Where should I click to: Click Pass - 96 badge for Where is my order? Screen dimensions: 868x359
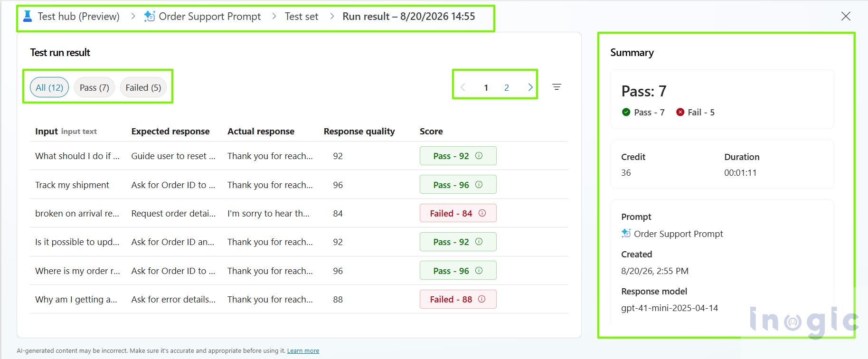coord(458,271)
